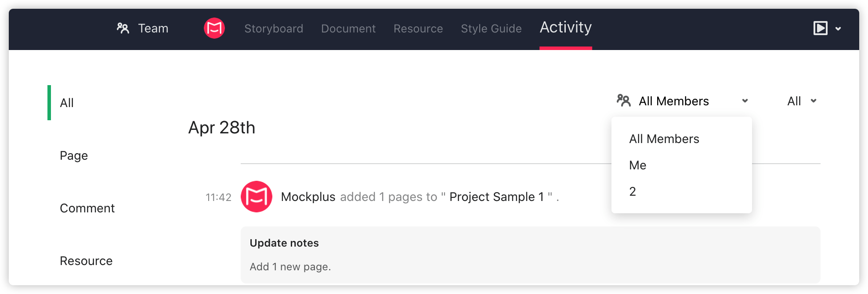Filter activity by Page in sidebar
The image size is (868, 294).
point(74,156)
